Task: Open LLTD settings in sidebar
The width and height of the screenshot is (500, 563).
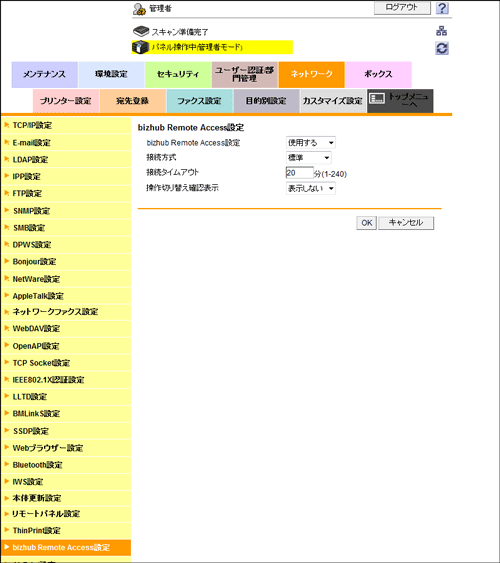Action: pyautogui.click(x=66, y=397)
